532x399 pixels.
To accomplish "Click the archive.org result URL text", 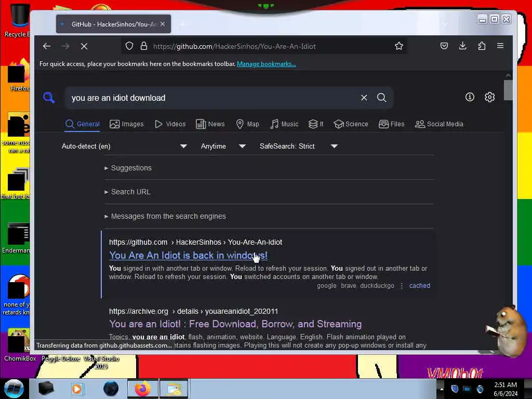I will (193, 312).
